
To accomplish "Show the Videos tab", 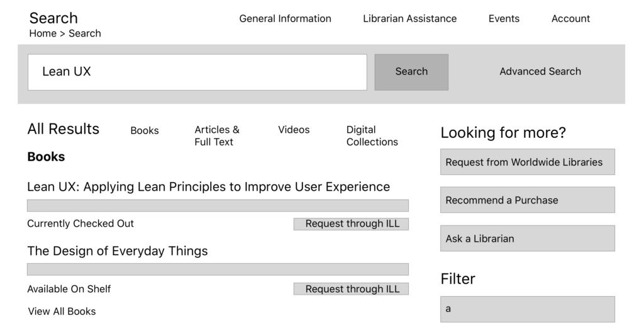I will 294,130.
